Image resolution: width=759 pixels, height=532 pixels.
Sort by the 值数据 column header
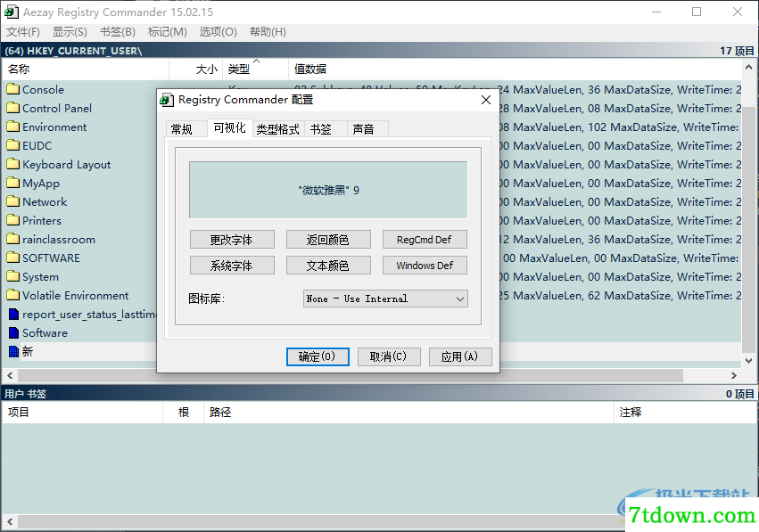click(x=515, y=70)
